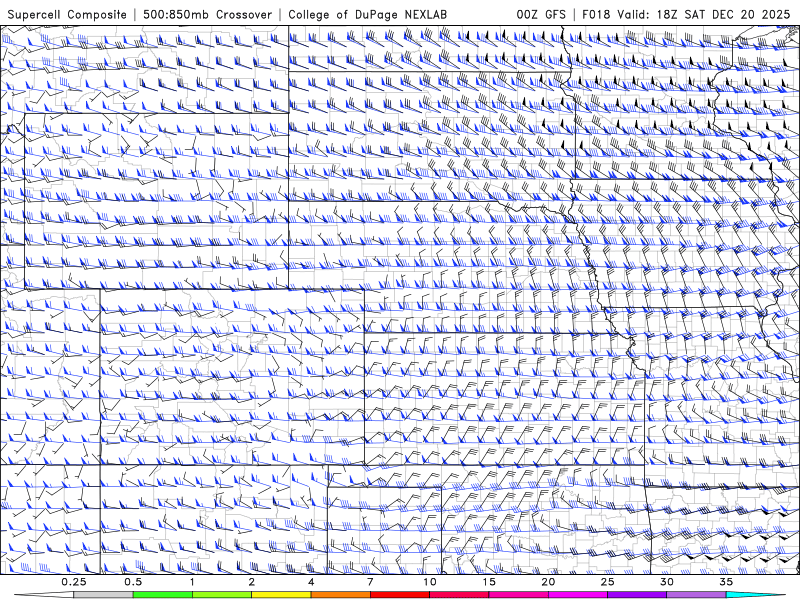Click the 0.25 legend value

73,582
